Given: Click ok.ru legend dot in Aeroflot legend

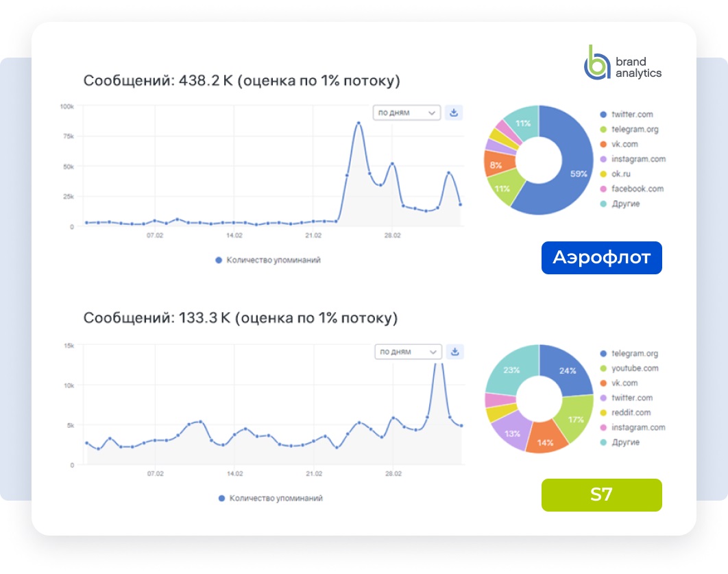Looking at the screenshot, I should tap(603, 174).
